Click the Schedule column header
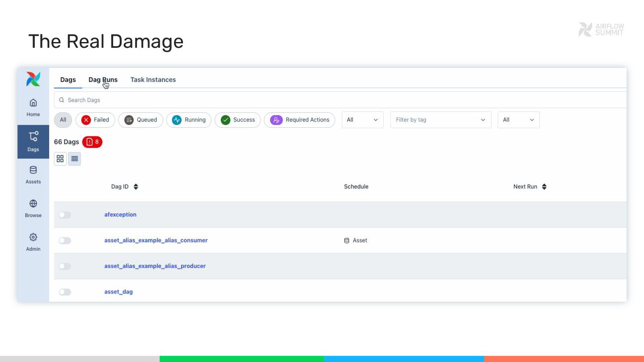The width and height of the screenshot is (644, 362). pyautogui.click(x=356, y=187)
